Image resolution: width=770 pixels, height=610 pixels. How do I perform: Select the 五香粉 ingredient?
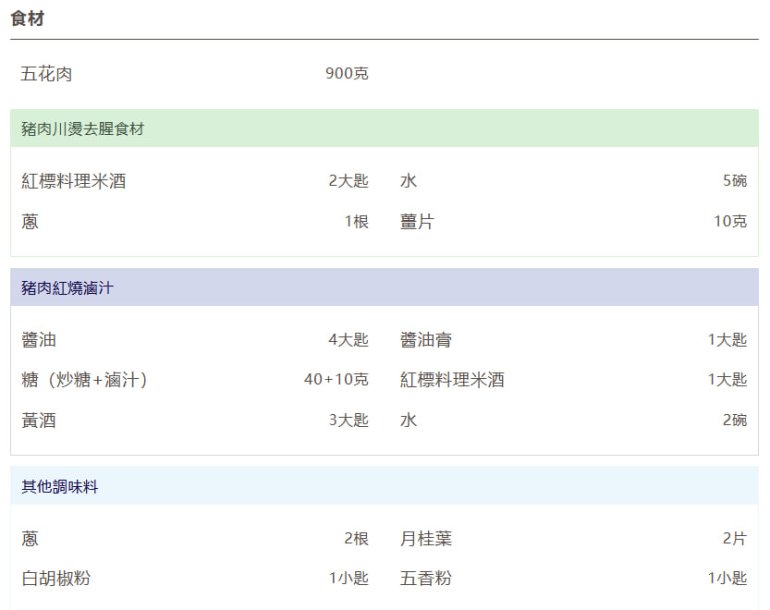click(426, 579)
